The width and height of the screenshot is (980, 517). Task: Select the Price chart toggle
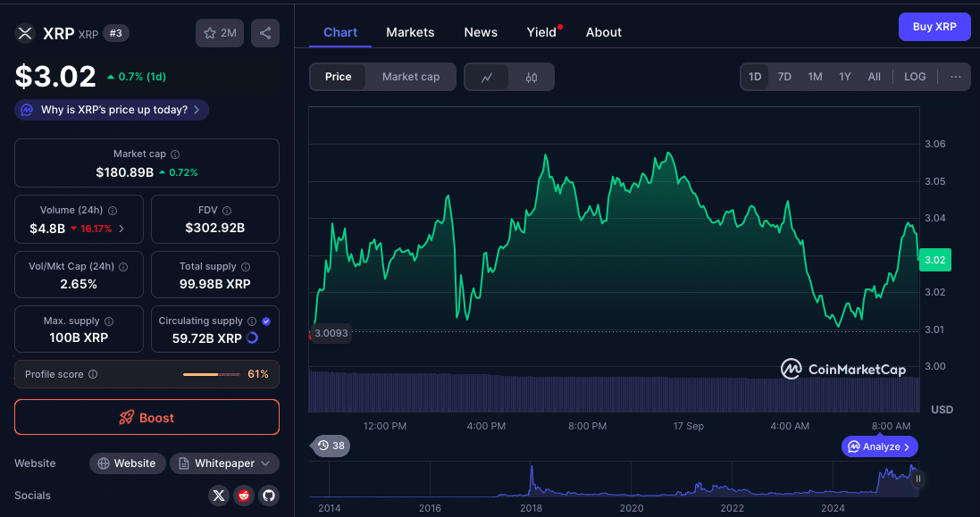pyautogui.click(x=338, y=77)
